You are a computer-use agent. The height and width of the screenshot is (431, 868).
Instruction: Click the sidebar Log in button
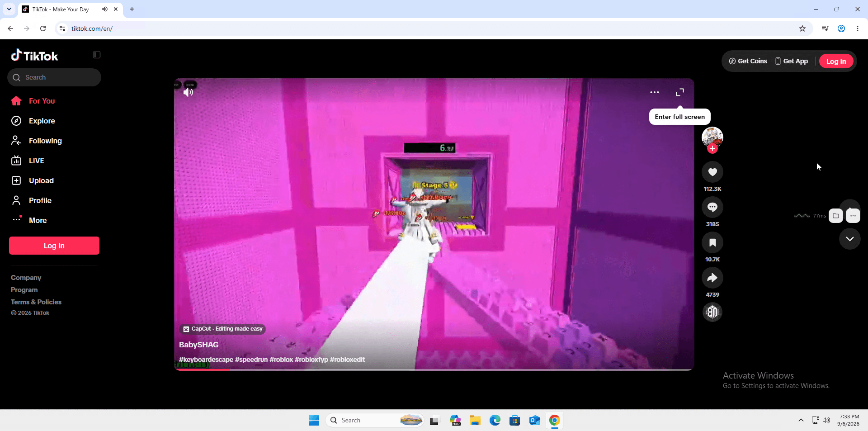click(54, 246)
